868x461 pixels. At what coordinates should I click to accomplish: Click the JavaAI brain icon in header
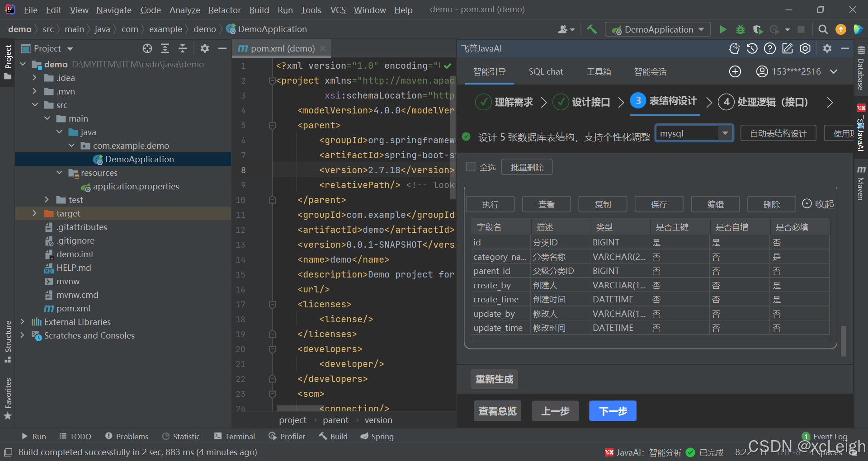pos(735,48)
